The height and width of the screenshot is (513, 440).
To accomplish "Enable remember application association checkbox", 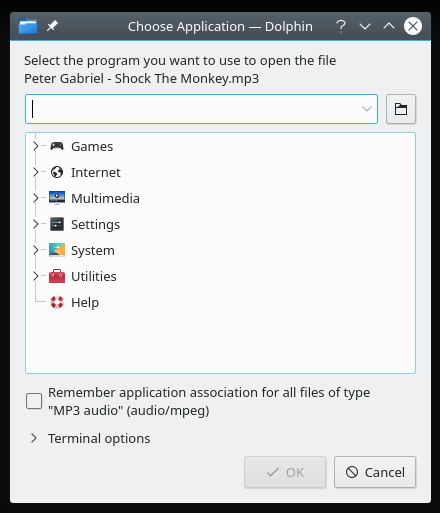I will (34, 401).
